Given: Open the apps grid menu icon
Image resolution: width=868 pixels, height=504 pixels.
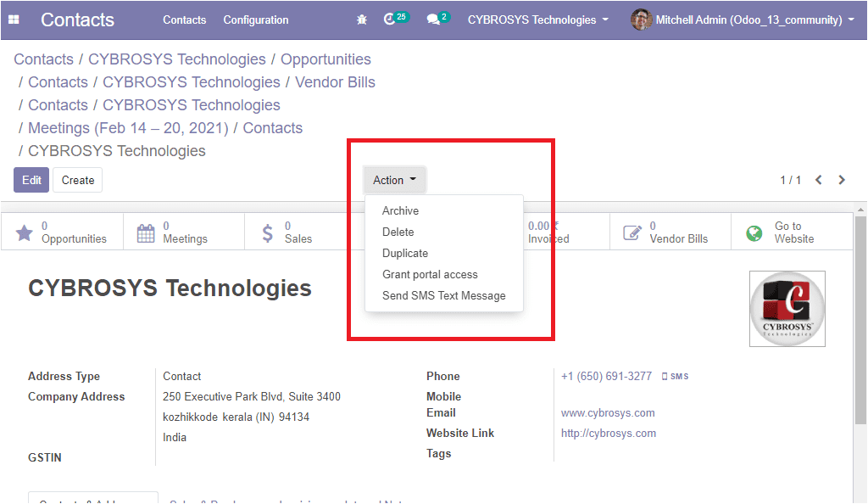Looking at the screenshot, I should 14,20.
